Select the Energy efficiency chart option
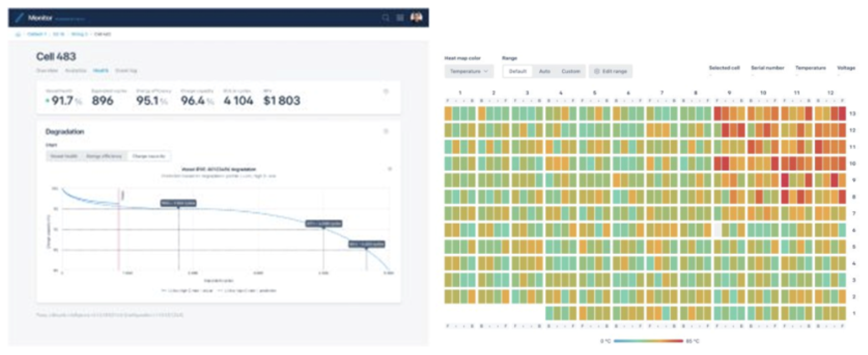This screenshot has height=355, width=868. coord(104,156)
